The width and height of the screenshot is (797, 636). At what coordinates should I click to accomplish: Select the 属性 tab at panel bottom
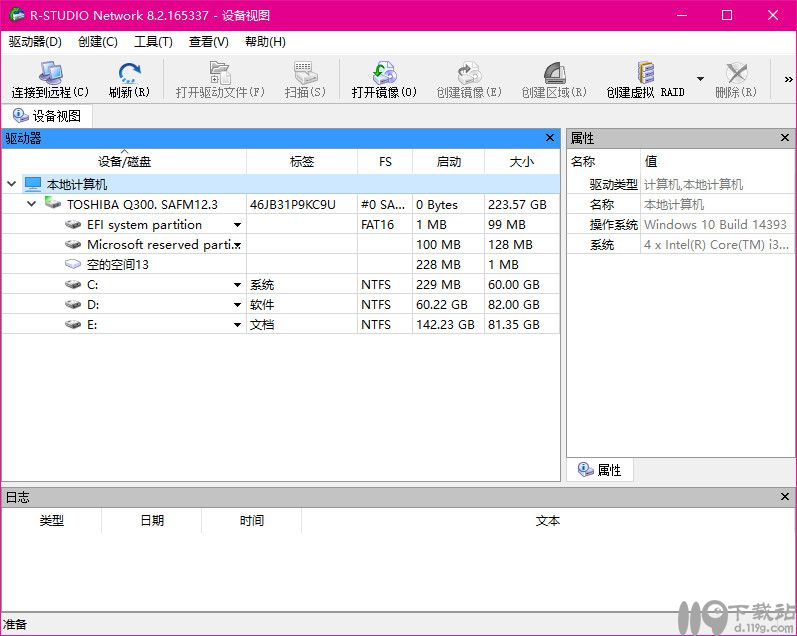pyautogui.click(x=600, y=470)
